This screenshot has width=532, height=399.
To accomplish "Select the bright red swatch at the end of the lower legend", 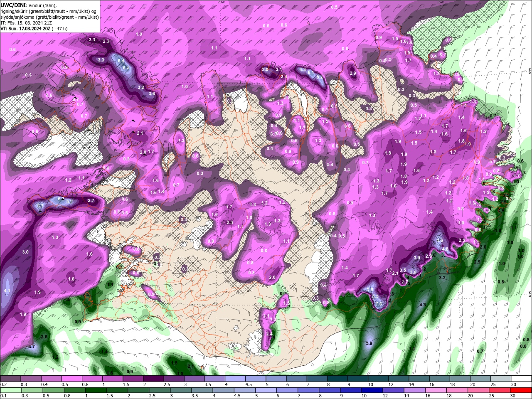I will [x=521, y=390].
